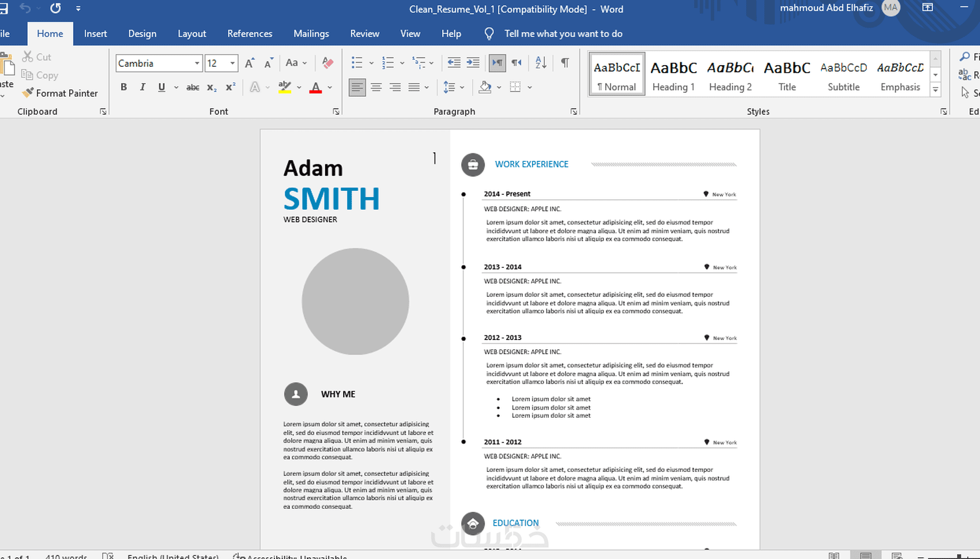980x559 pixels.
Task: Open the Insert ribbon tab
Action: click(95, 33)
